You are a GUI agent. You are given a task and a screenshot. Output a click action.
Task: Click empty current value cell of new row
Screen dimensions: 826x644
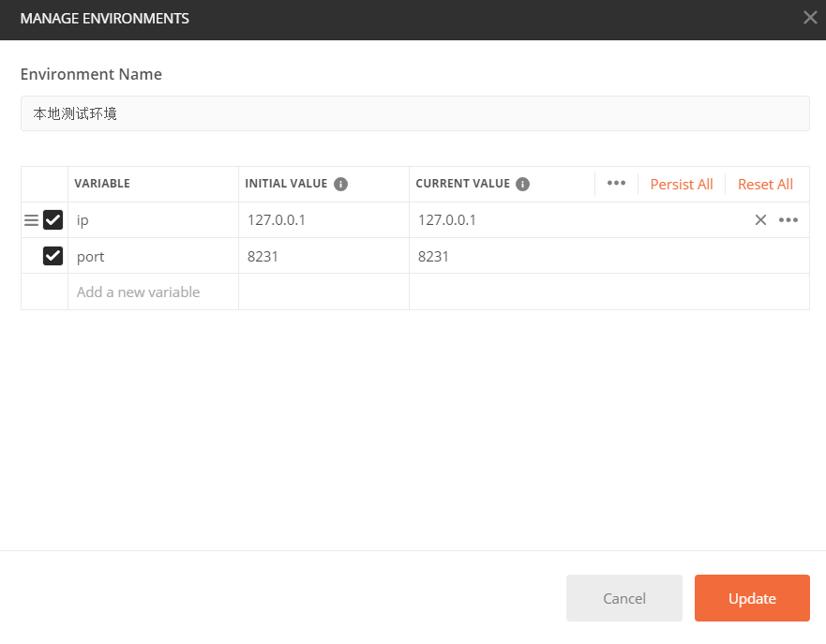pos(609,292)
